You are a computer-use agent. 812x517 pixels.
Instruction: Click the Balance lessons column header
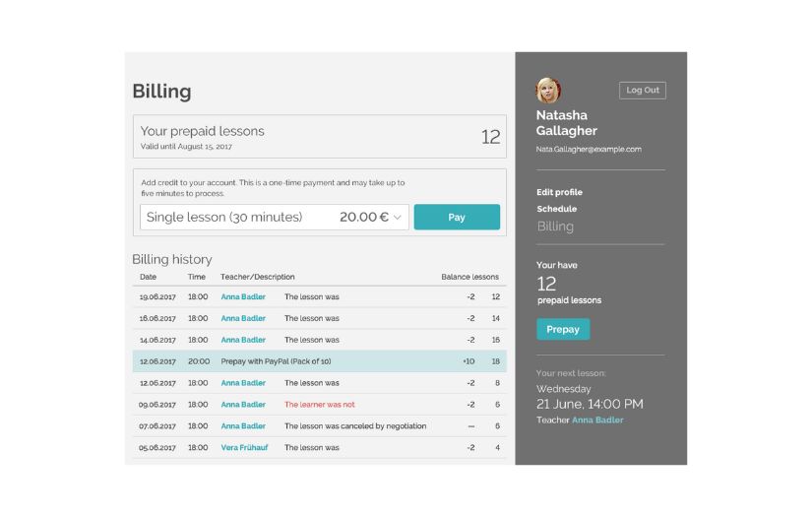(469, 277)
